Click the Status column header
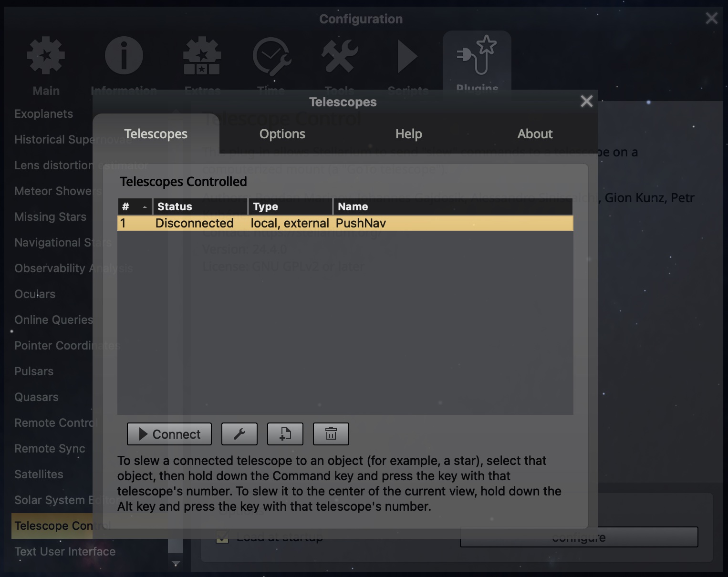 click(200, 206)
